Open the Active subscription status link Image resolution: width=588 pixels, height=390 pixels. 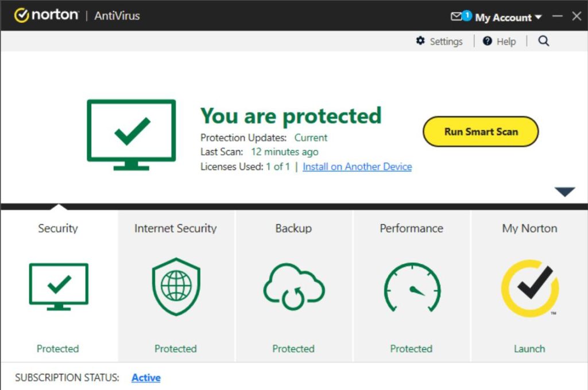[x=146, y=377]
